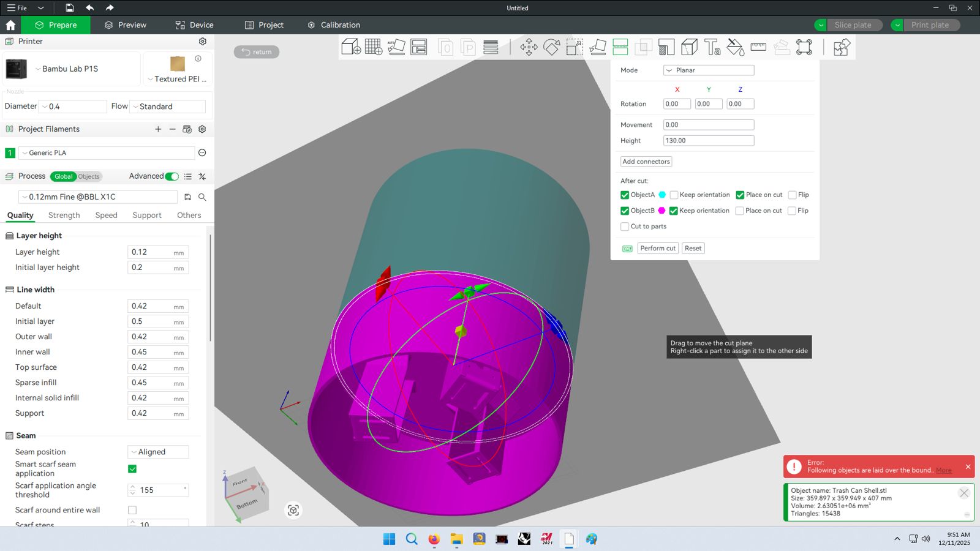Select the Move tool in toolbar

[529, 47]
